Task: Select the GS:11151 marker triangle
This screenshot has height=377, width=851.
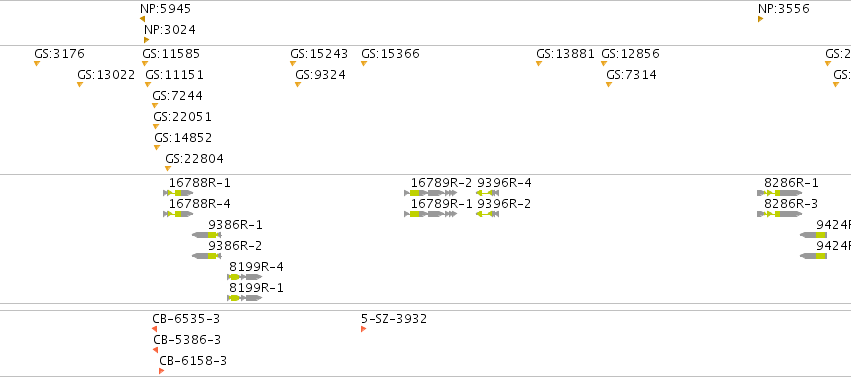Action: [x=148, y=85]
